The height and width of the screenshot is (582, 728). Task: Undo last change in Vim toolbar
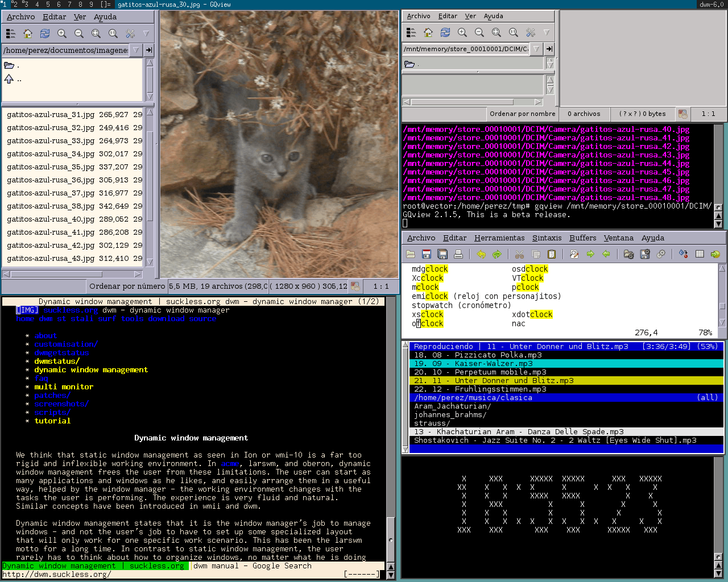tap(481, 254)
